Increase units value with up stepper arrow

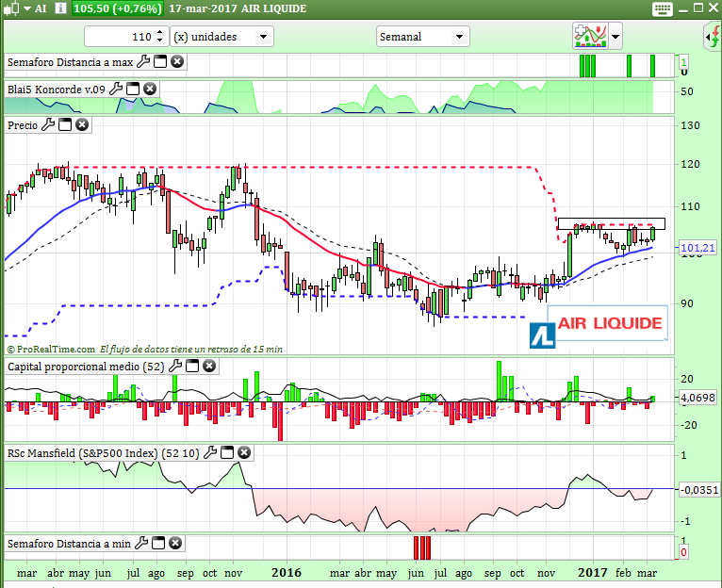(x=160, y=32)
